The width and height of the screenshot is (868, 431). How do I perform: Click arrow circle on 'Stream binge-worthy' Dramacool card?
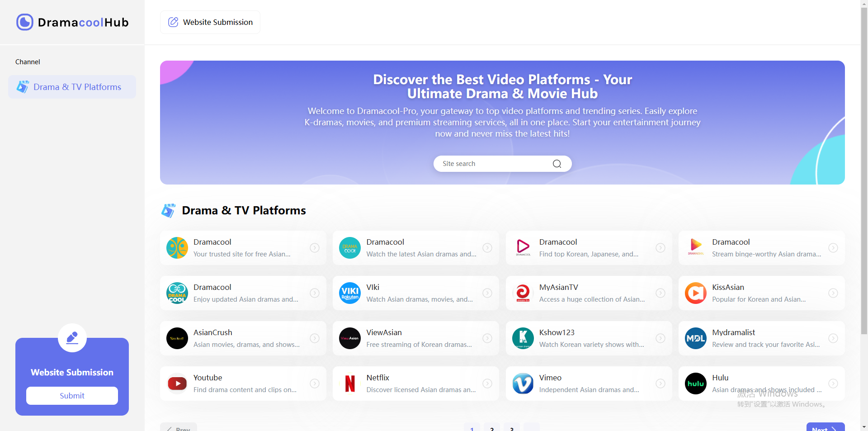click(x=833, y=248)
